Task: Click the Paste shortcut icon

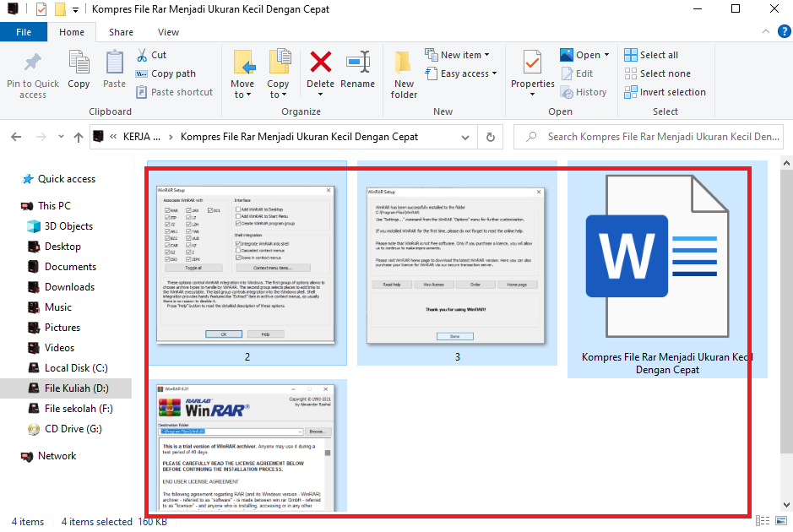Action: 142,92
